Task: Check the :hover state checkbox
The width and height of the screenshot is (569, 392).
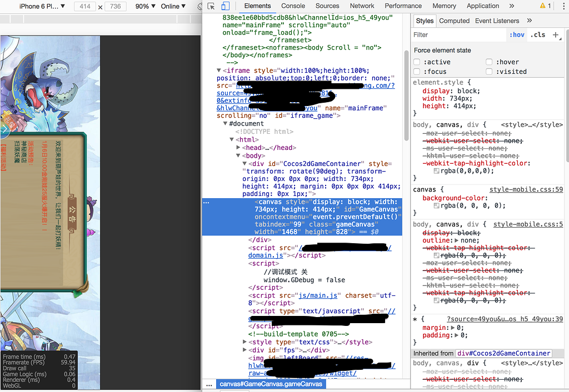Action: [489, 62]
